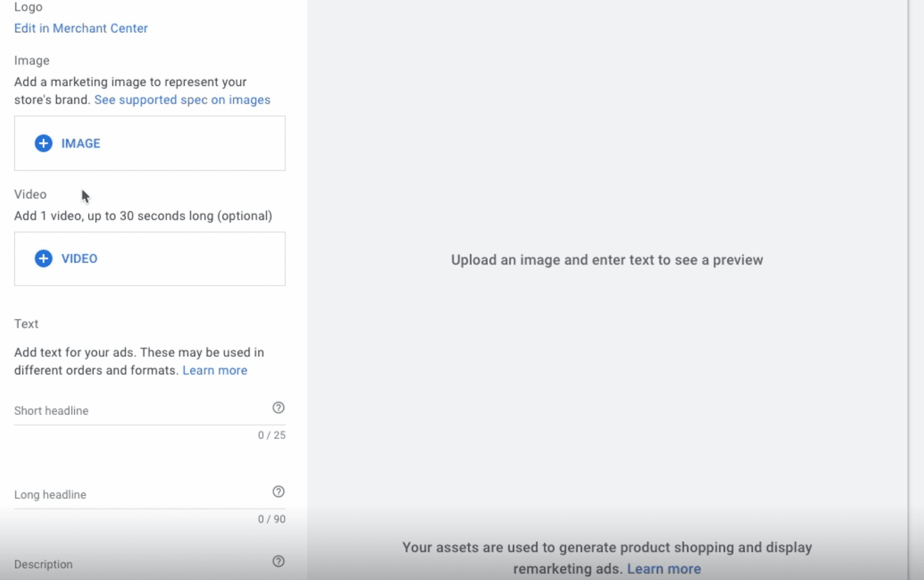924x580 pixels.
Task: Follow the Learn more link under Text
Action: (215, 370)
